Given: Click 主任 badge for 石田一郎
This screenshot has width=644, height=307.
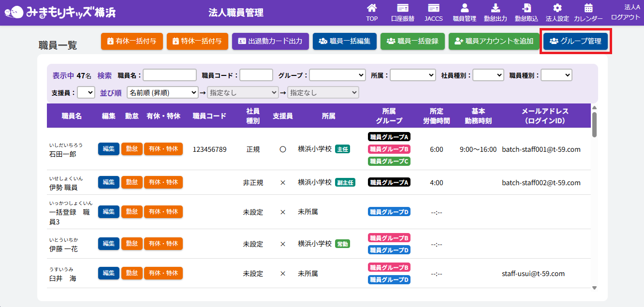Looking at the screenshot, I should pos(343,149).
